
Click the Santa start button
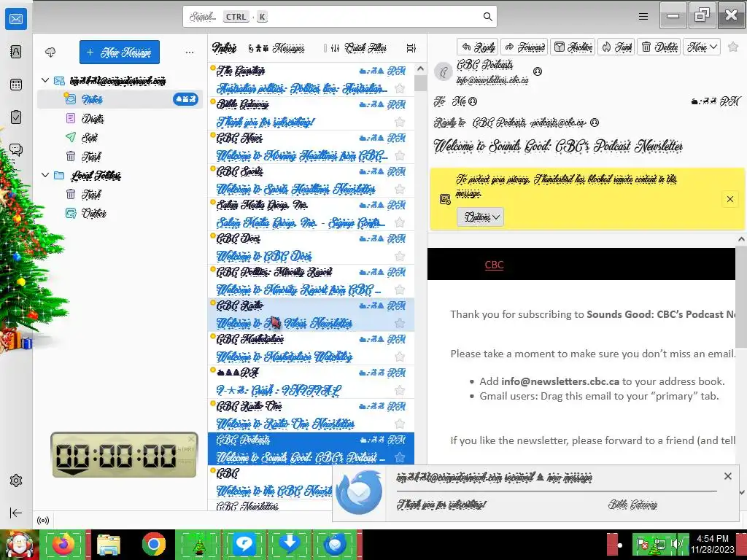[19, 545]
